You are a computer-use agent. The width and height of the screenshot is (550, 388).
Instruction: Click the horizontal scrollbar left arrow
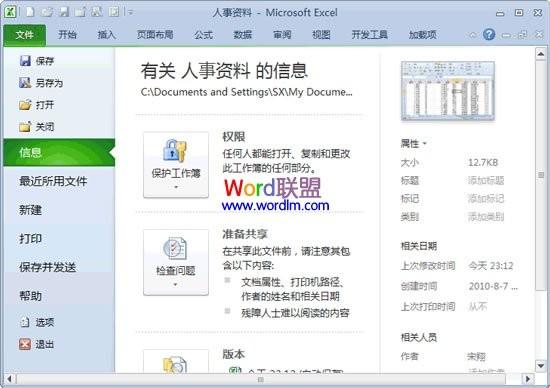click(9, 379)
